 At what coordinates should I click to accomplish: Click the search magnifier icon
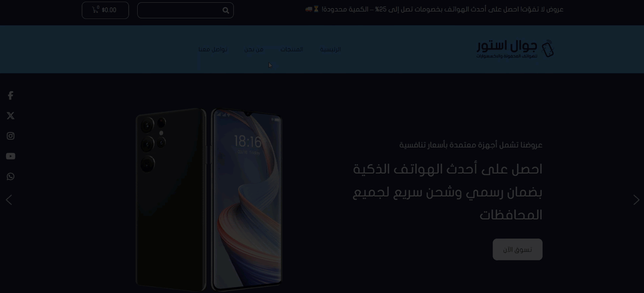tap(226, 10)
